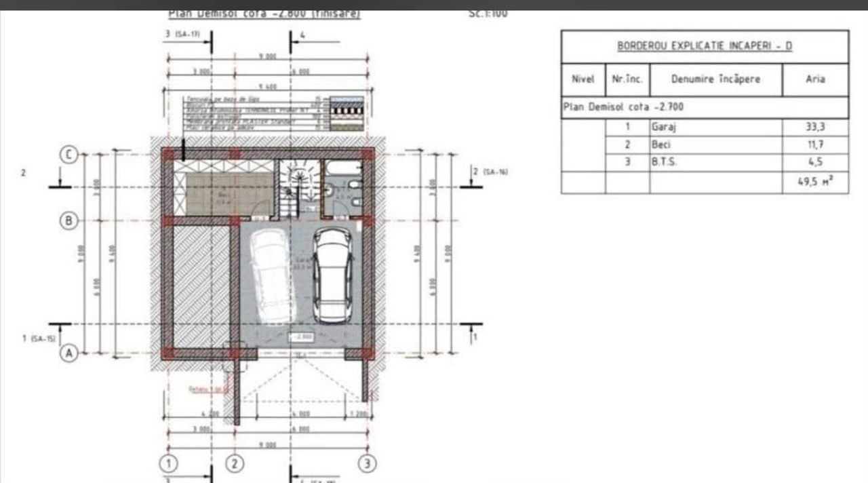Click the red 'Detaliu' annotation text

click(x=209, y=389)
